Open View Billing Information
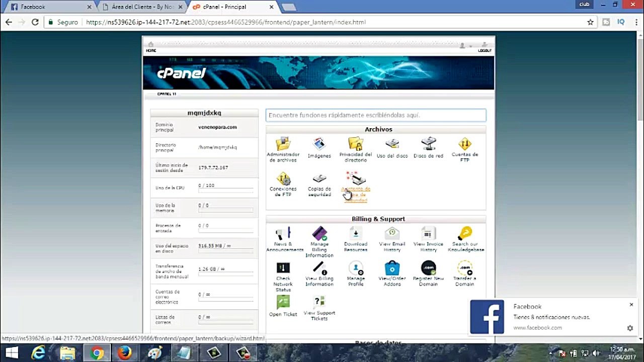Screen dimensions: 644x362 tap(319, 267)
